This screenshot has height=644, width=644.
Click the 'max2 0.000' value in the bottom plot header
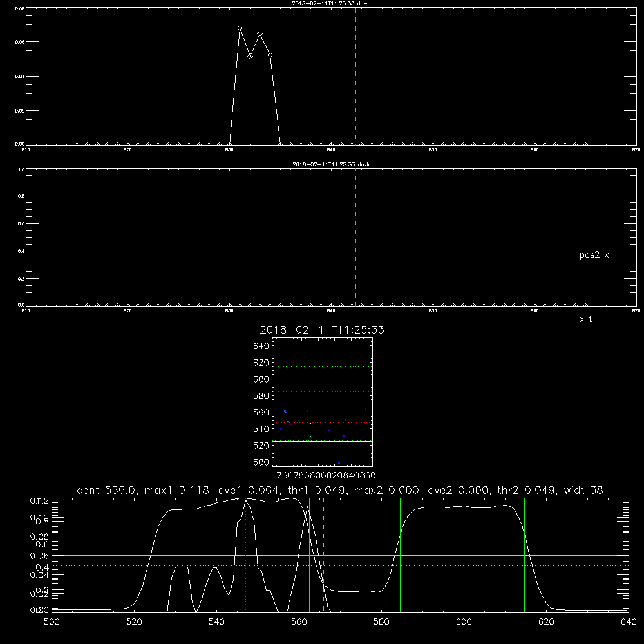(386, 490)
